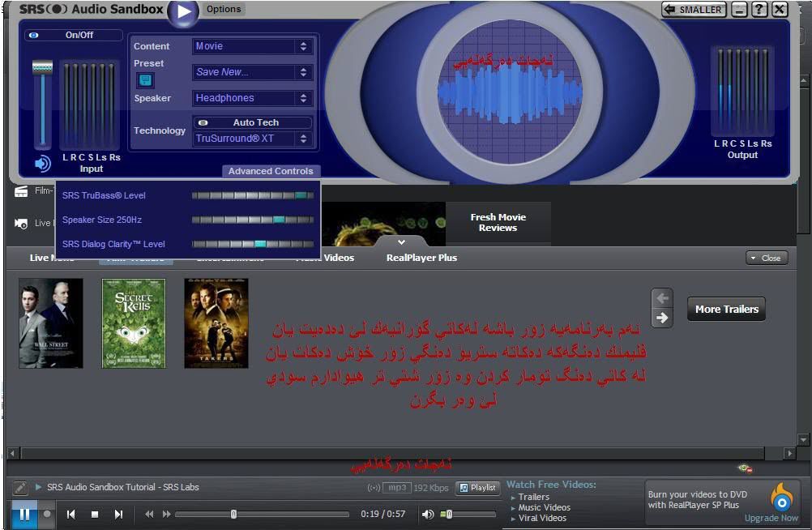Switch to the RealPlayer Plus tab
The image size is (812, 530).
421,258
